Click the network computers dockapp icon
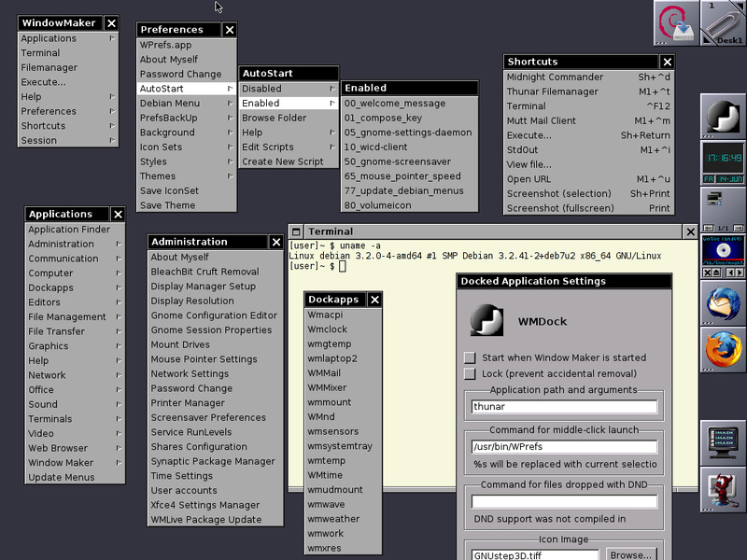 pyautogui.click(x=714, y=199)
